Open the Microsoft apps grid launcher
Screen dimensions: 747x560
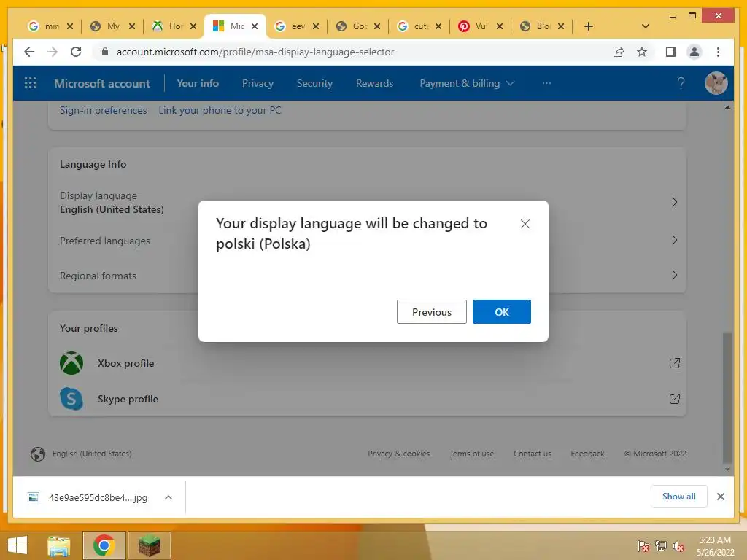tap(30, 83)
